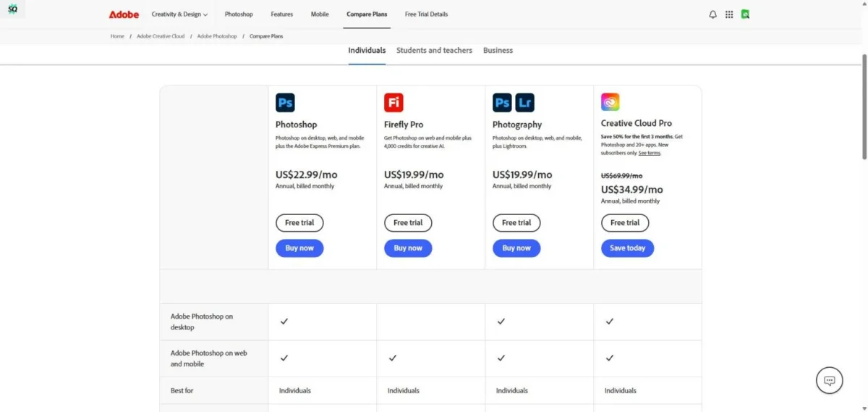Open Adobe Creative Cloud breadcrumb link
The width and height of the screenshot is (868, 412).
click(x=161, y=36)
